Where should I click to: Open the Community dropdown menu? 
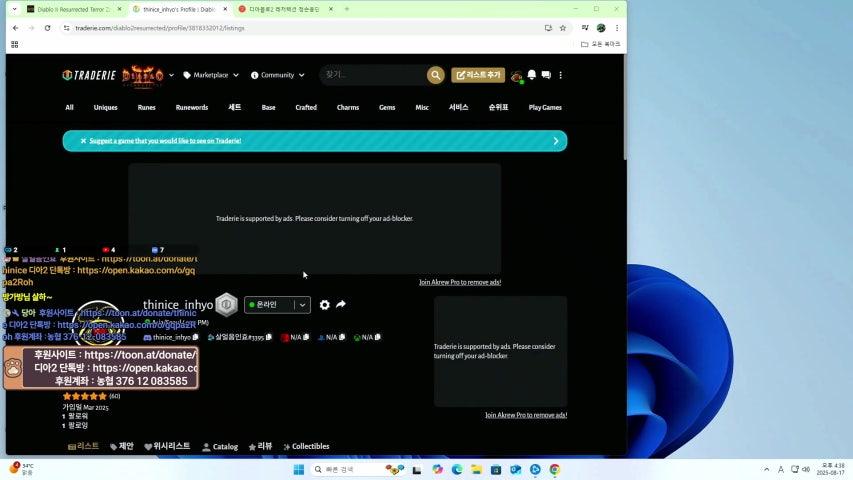click(277, 75)
